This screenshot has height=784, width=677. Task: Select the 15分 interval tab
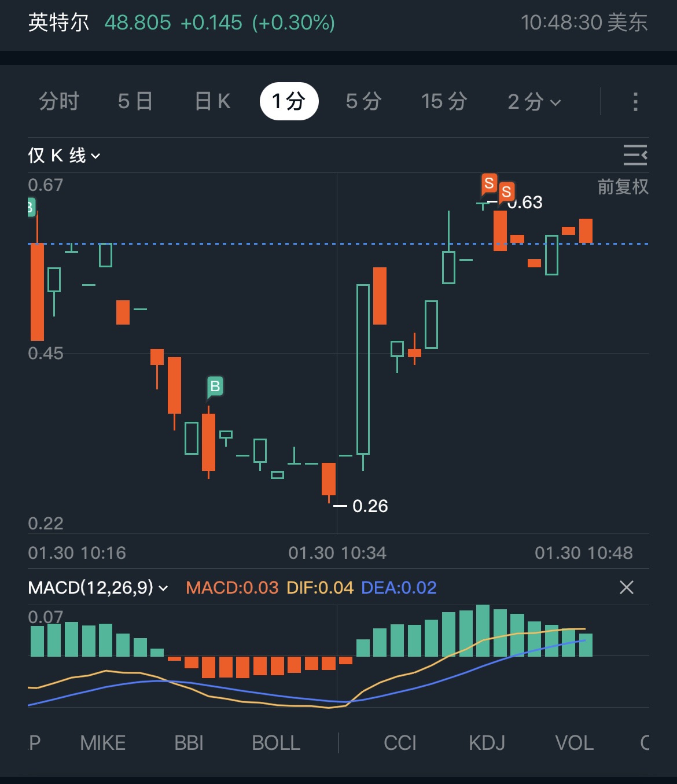tap(444, 102)
